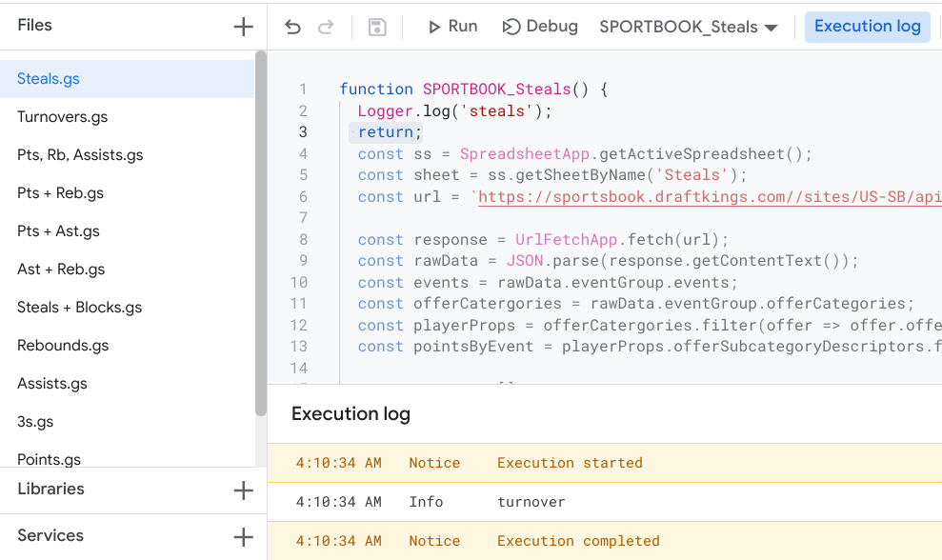Screen dimensions: 942x560
Task: Click the undo arrow icon
Action: pos(292,27)
